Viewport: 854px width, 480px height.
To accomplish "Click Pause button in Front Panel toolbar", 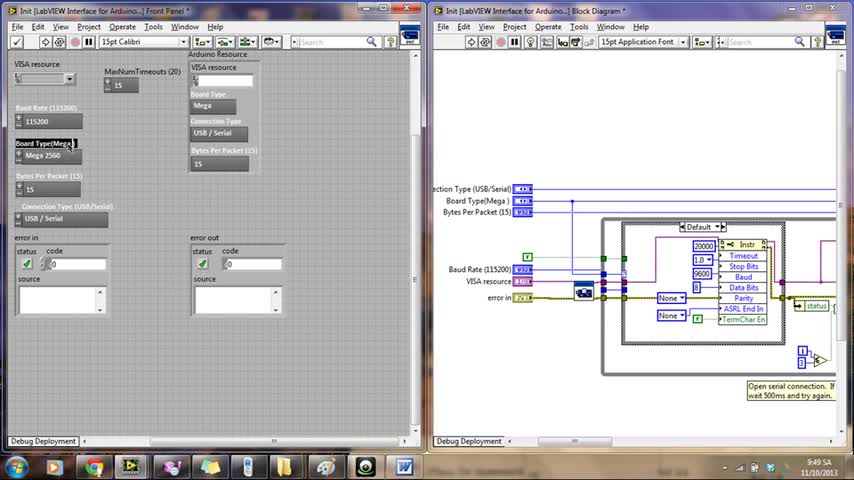I will pos(89,42).
